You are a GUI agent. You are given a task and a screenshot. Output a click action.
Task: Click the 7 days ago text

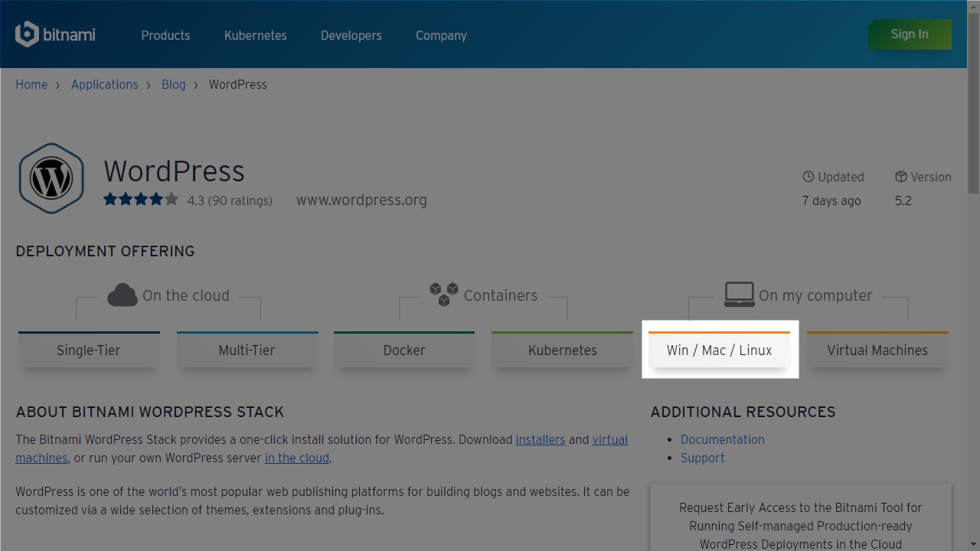point(831,201)
